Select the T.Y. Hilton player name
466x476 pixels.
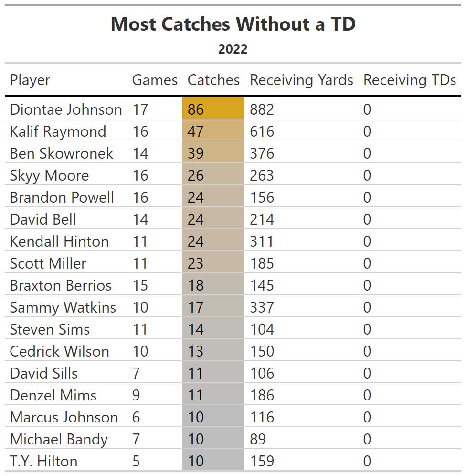tap(43, 461)
